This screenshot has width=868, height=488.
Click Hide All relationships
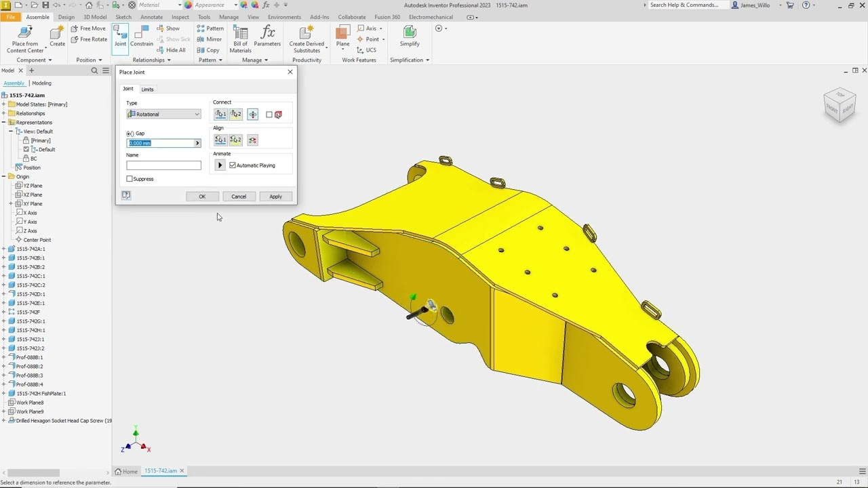pyautogui.click(x=171, y=50)
